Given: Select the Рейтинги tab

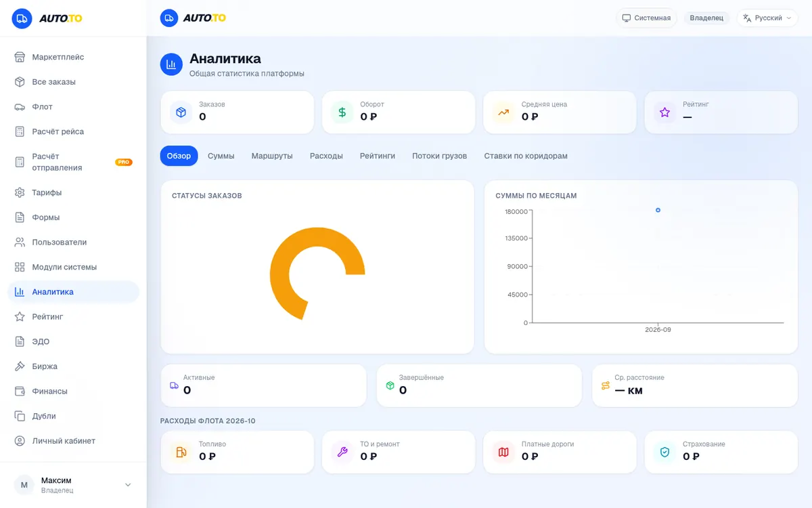Looking at the screenshot, I should (x=378, y=156).
